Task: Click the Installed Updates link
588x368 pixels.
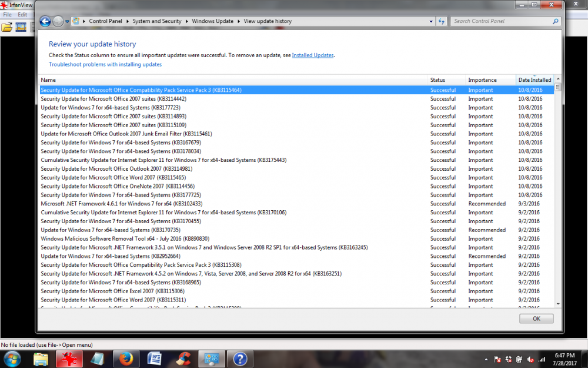Action: point(313,55)
